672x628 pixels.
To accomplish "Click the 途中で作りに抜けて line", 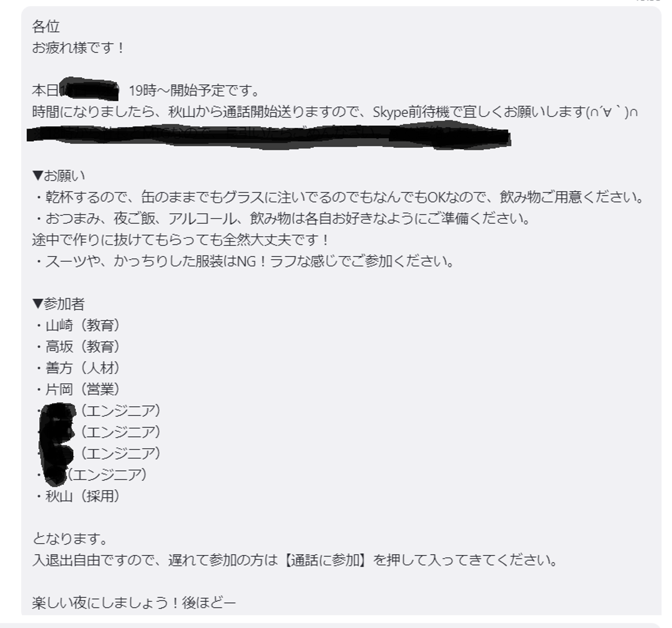I will (x=181, y=240).
